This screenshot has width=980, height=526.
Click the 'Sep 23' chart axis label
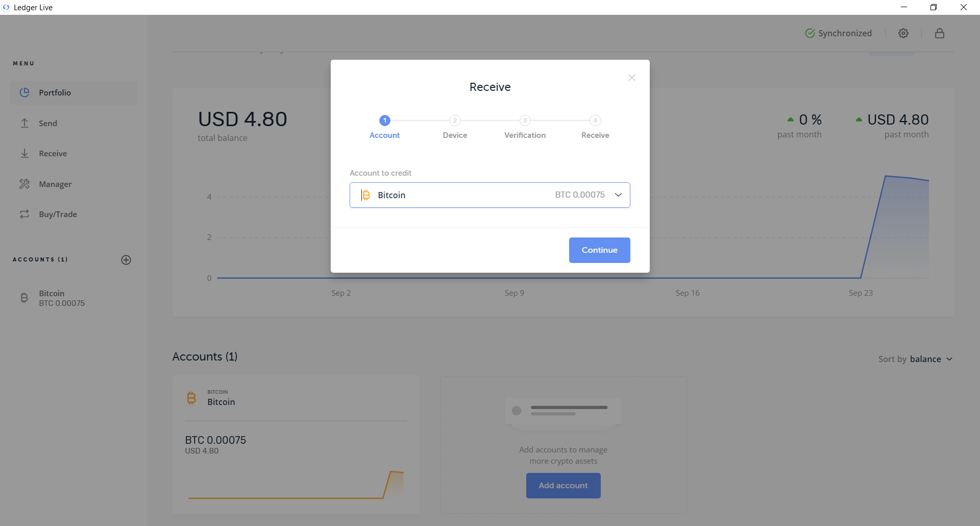coord(861,293)
